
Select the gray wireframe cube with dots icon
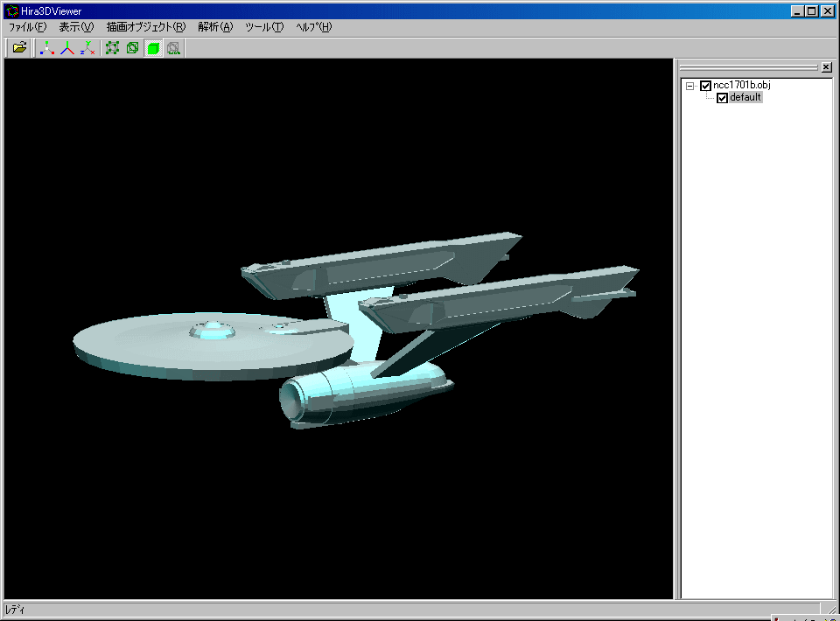tap(173, 48)
